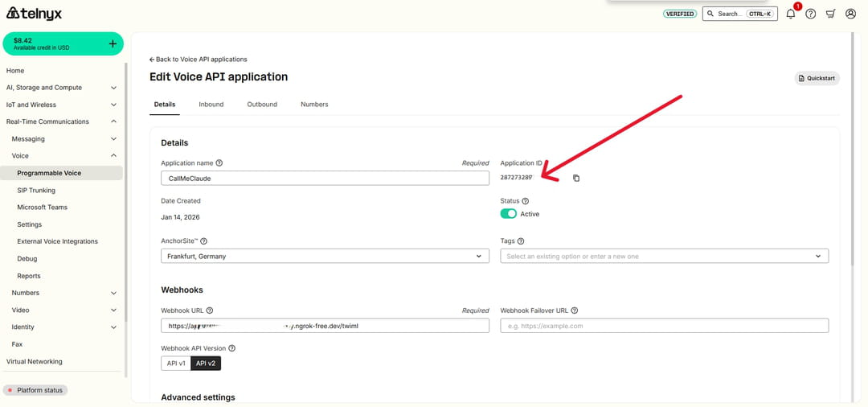Expand the Numbers sidebar section

[x=63, y=293]
